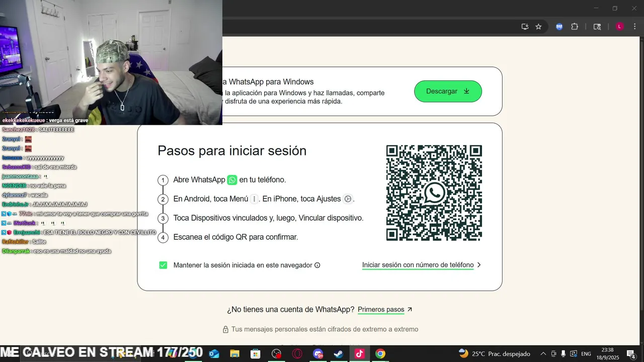The image size is (644, 362).
Task: Open Outlook from the taskbar
Action: click(x=214, y=354)
